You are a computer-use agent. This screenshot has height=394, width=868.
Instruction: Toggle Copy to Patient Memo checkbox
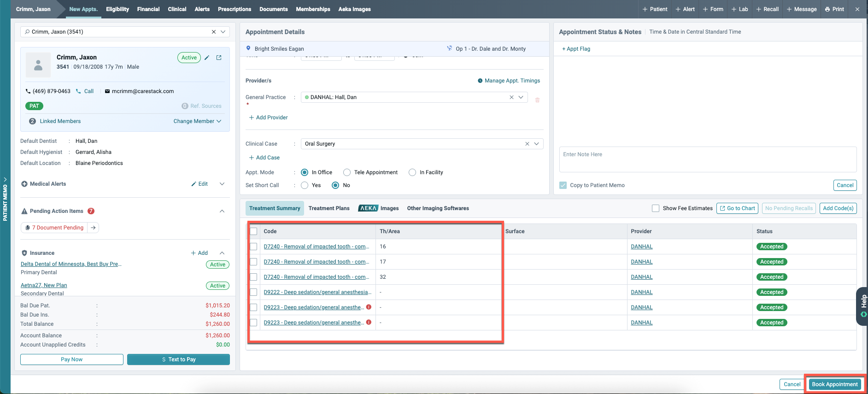563,185
